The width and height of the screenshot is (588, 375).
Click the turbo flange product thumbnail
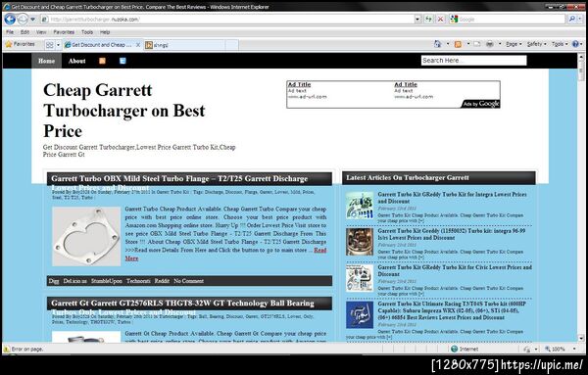click(86, 236)
